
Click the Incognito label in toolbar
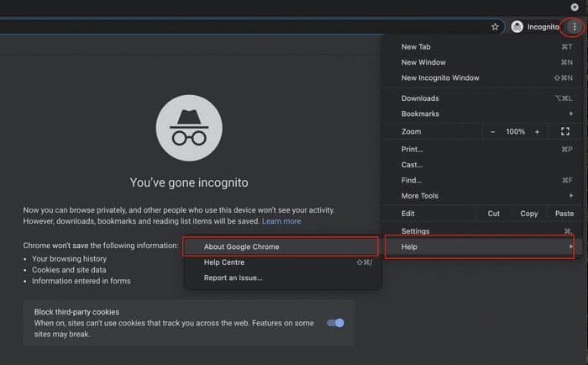point(543,27)
